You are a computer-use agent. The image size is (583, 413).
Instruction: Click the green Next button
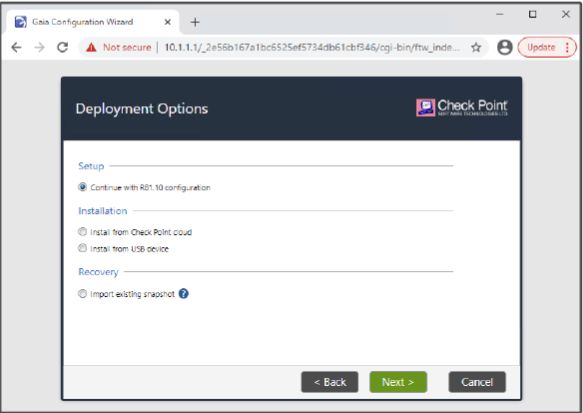pyautogui.click(x=398, y=382)
